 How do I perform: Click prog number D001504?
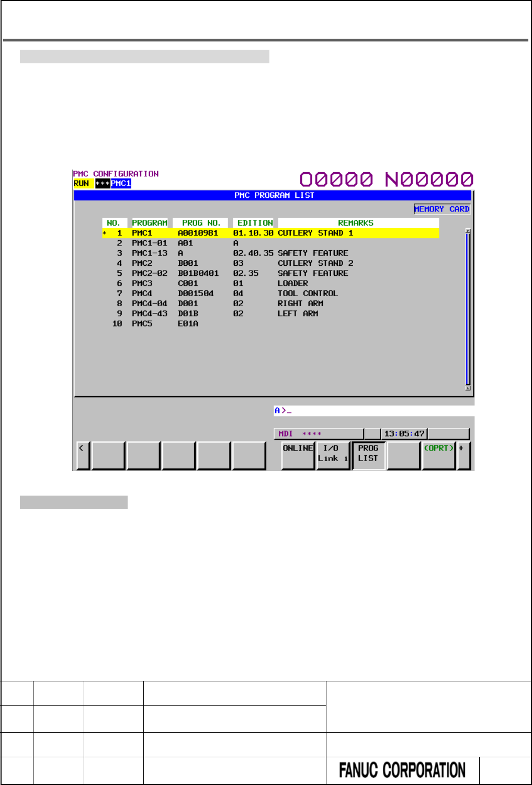click(x=196, y=294)
